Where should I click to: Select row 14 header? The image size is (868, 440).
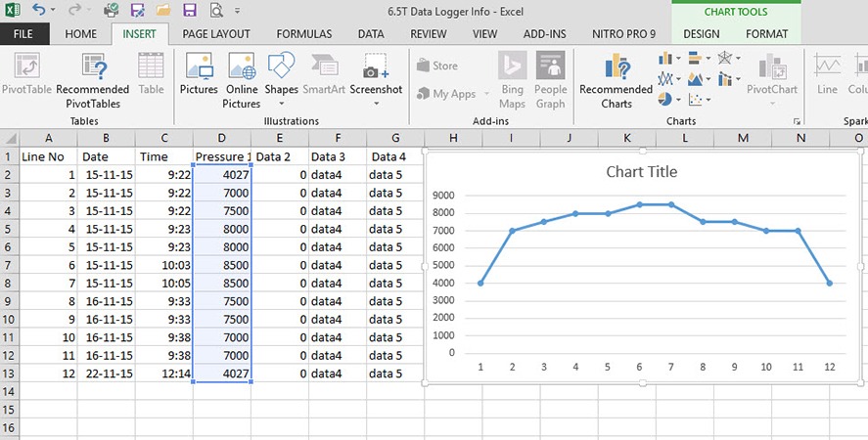(9, 390)
